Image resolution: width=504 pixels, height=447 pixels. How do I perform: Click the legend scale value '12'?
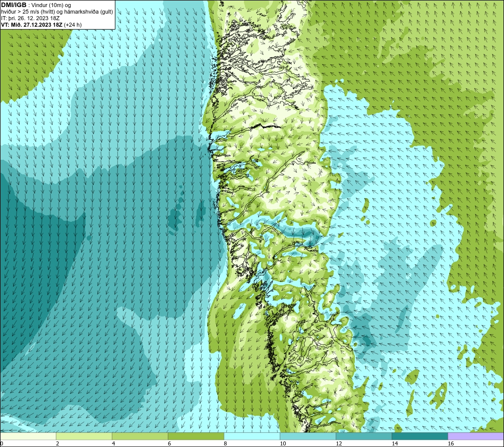(x=339, y=443)
